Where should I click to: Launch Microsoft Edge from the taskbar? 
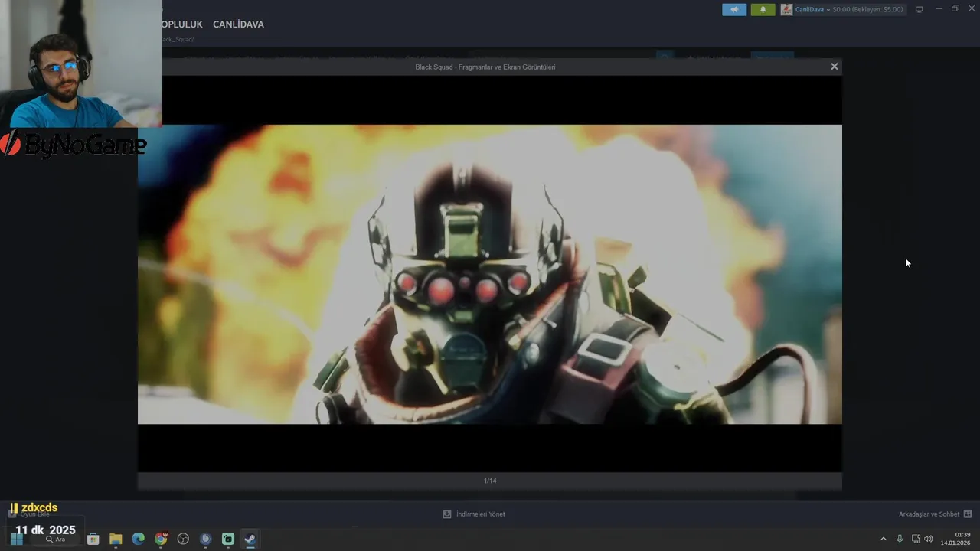pyautogui.click(x=138, y=539)
